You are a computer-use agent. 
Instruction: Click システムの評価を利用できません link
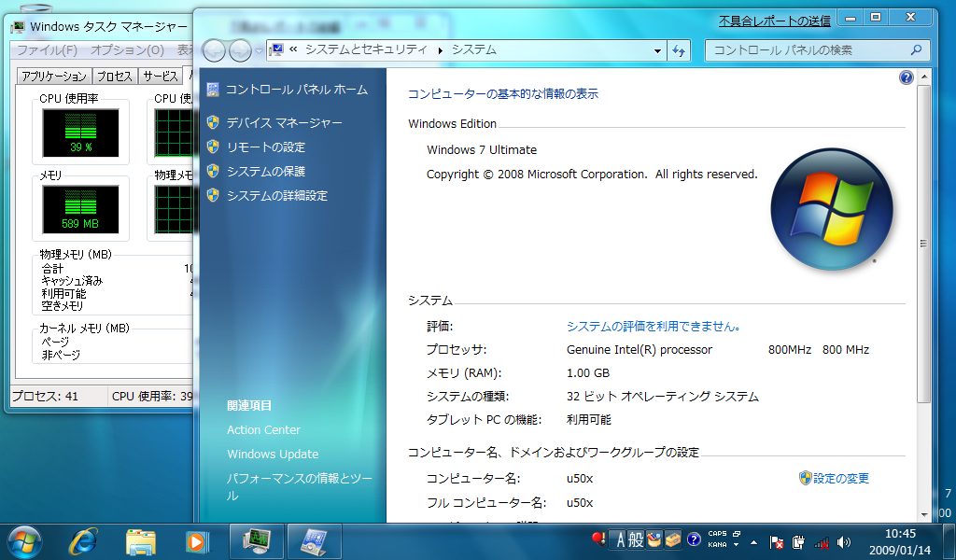click(654, 327)
